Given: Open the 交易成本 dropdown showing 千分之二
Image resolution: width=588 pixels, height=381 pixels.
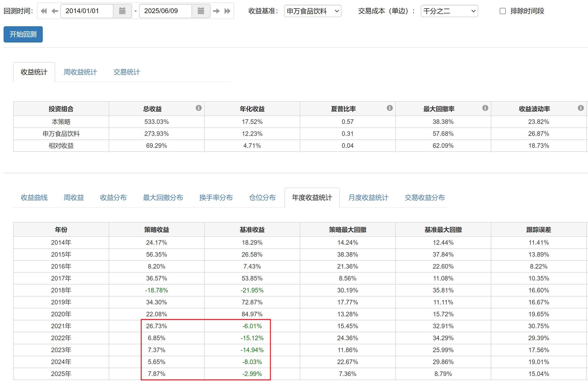Looking at the screenshot, I should point(449,11).
